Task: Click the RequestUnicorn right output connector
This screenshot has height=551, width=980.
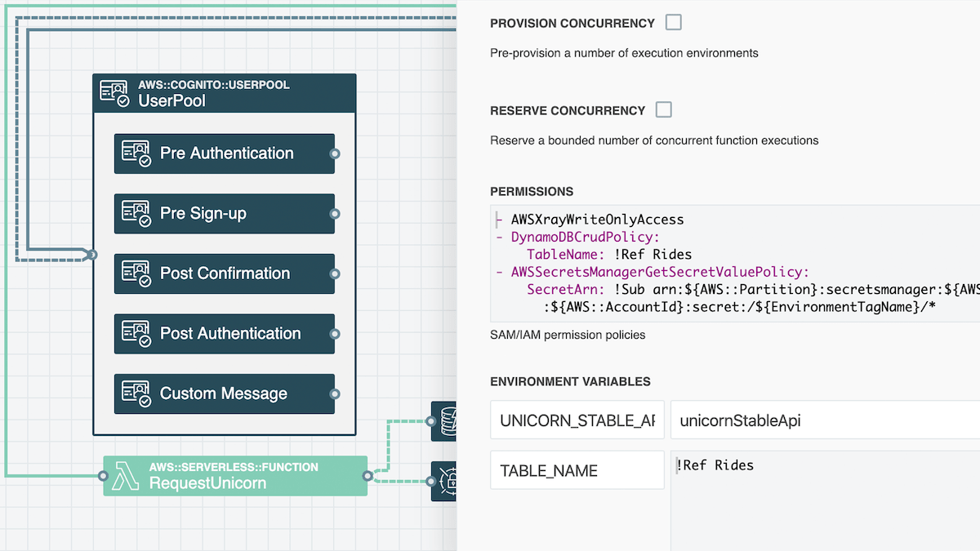Action: click(367, 476)
